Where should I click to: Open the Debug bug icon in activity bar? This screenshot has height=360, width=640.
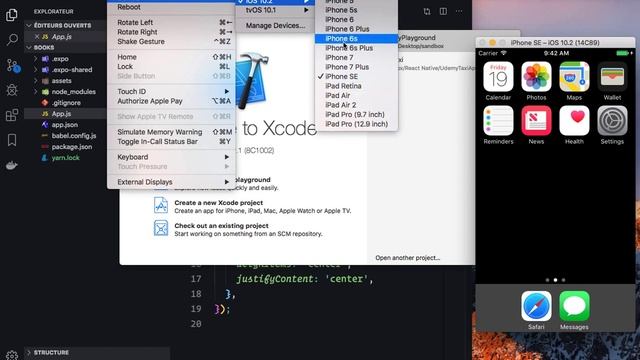pyautogui.click(x=12, y=90)
